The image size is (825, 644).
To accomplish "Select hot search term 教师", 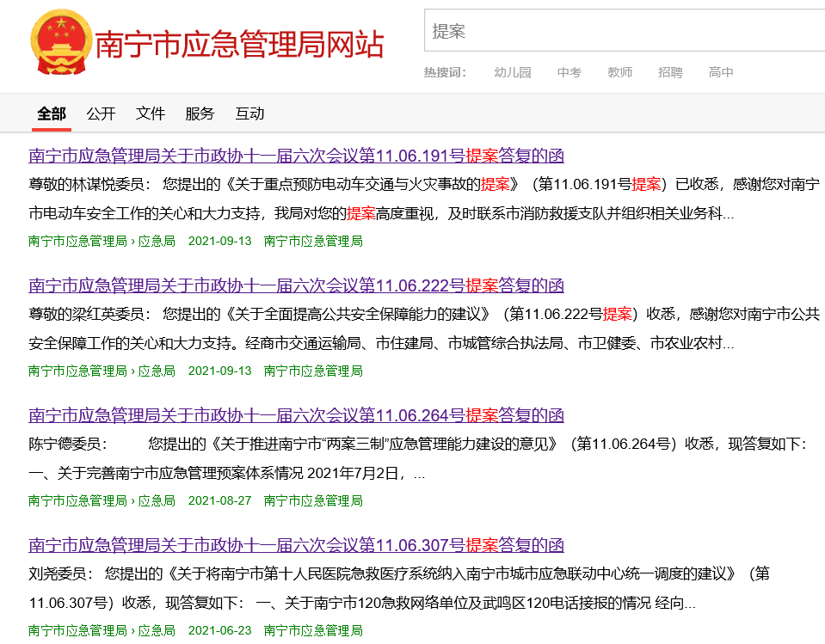I will 619,72.
